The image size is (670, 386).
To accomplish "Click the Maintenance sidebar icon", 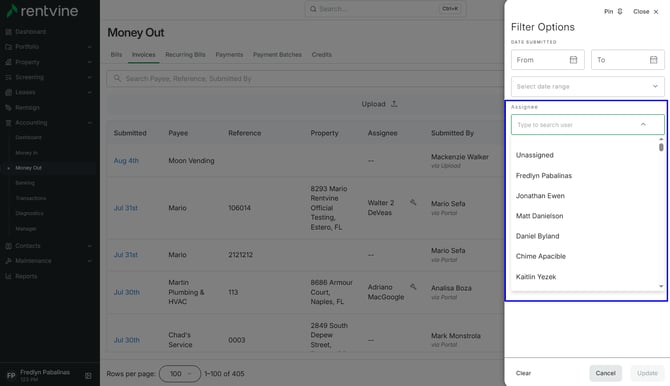I will (x=8, y=261).
